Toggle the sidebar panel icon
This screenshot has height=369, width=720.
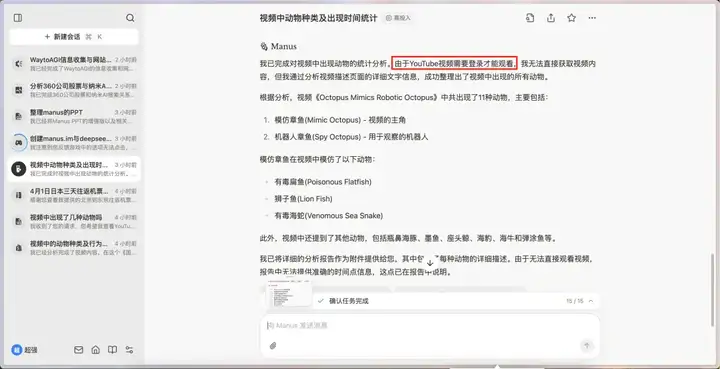18,18
